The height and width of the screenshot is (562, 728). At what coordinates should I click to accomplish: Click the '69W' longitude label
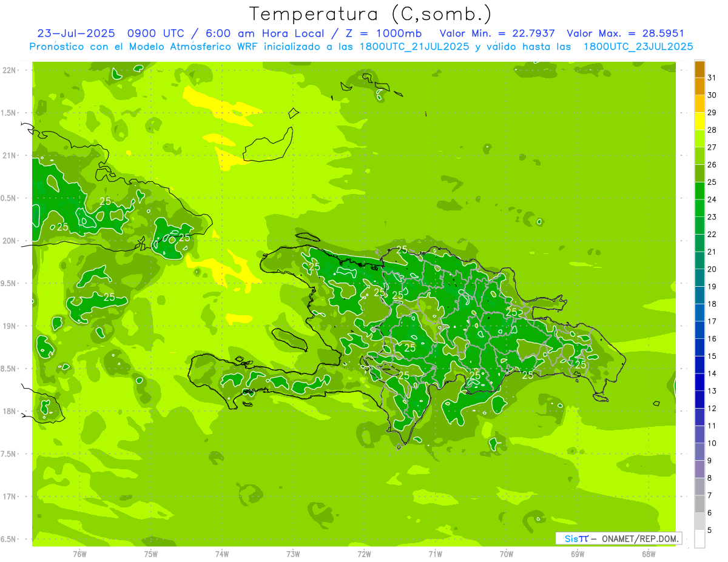(578, 554)
